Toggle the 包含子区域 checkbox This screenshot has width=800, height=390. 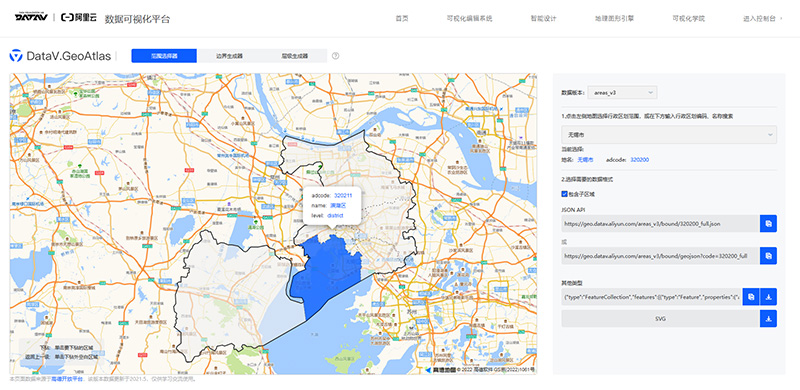[564, 194]
